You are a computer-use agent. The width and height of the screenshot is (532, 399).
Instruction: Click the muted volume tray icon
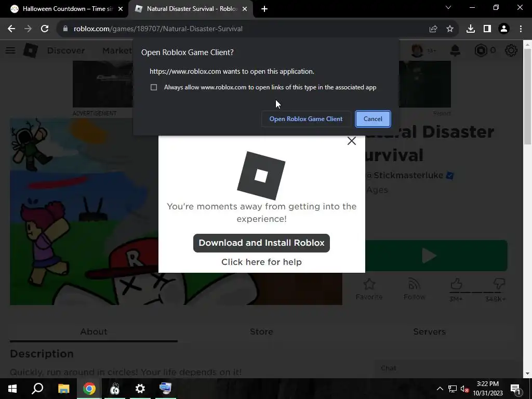[465, 389]
